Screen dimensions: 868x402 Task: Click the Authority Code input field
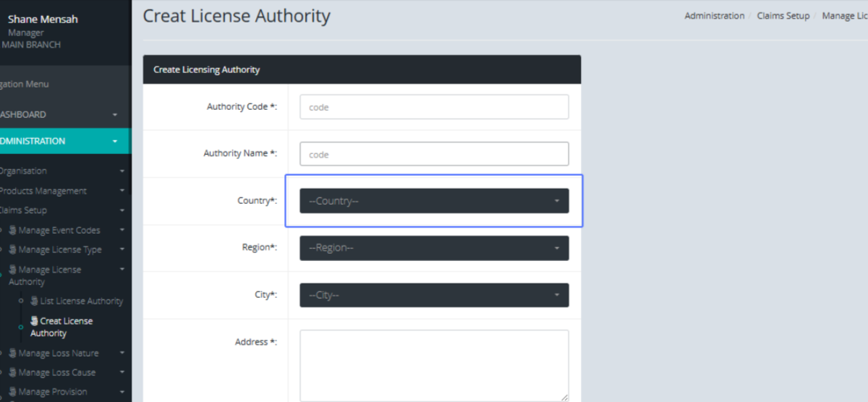coord(434,107)
